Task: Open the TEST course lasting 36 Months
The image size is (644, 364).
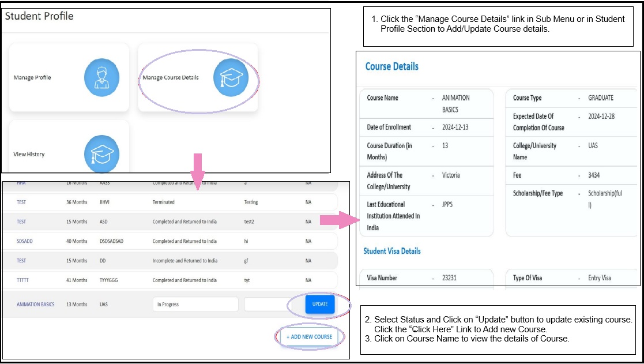Action: coord(21,202)
